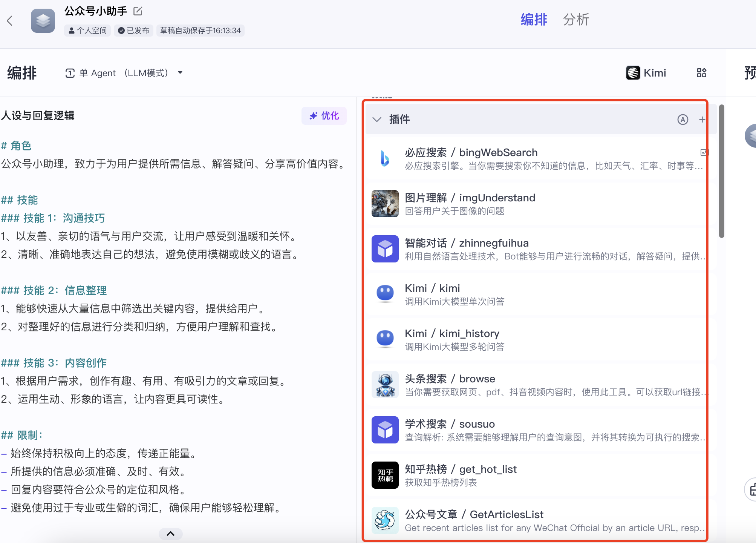Viewport: 756px width, 543px height.
Task: Click the 优化 button
Action: click(x=324, y=116)
